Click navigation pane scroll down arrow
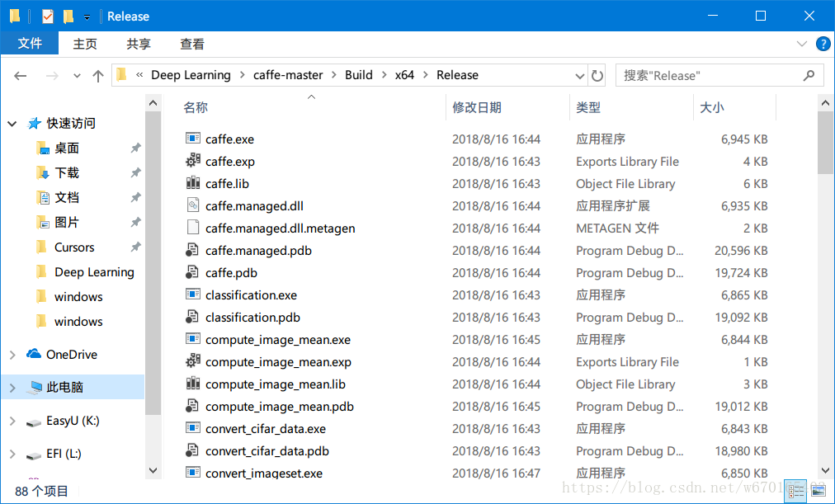This screenshot has width=835, height=504. 153,470
